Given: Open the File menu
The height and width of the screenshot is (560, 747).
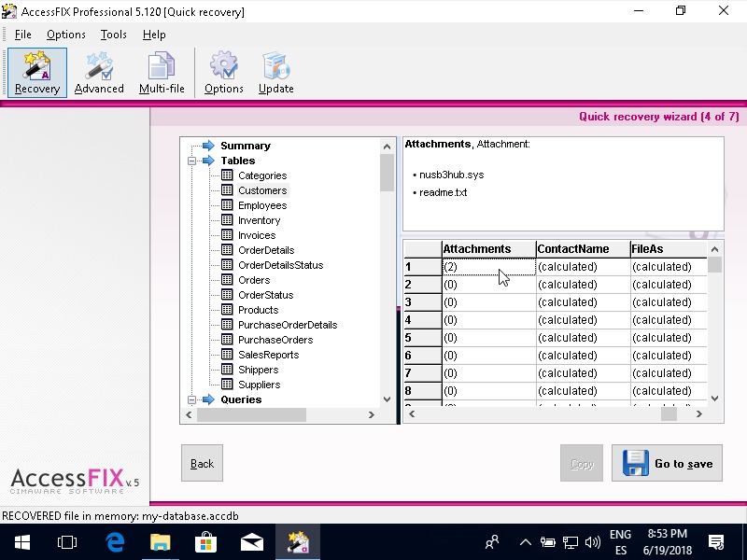Looking at the screenshot, I should [x=22, y=35].
